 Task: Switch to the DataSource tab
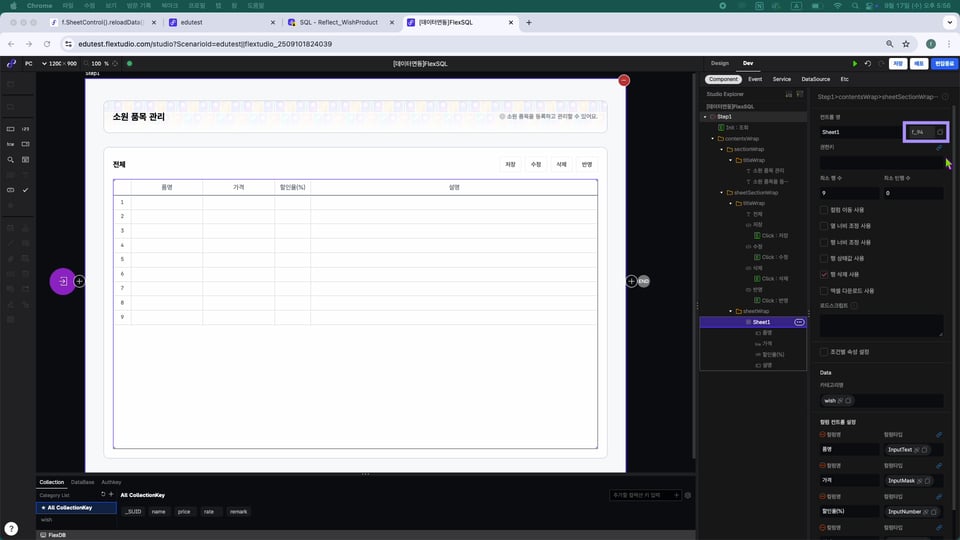click(816, 80)
